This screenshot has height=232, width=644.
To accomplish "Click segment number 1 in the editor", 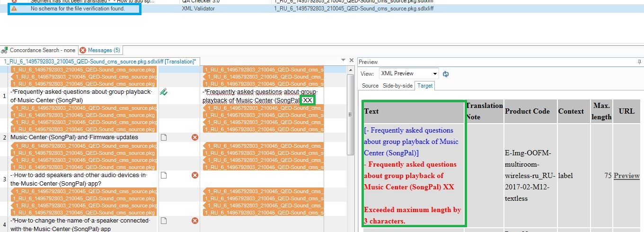I will pyautogui.click(x=4, y=96).
